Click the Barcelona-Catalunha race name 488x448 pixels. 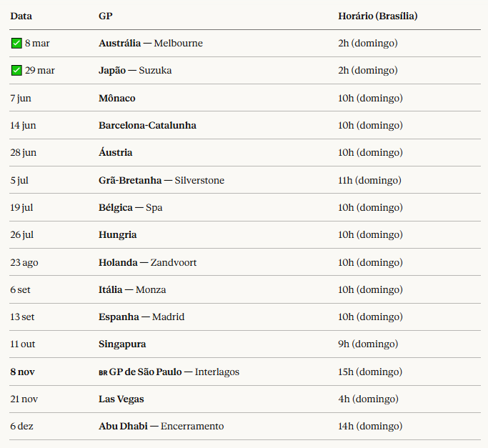pos(147,126)
